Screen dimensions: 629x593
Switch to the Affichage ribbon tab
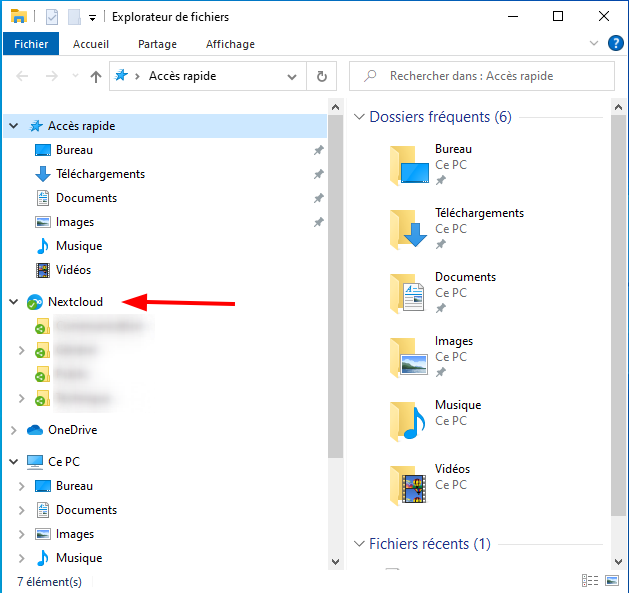(230, 44)
